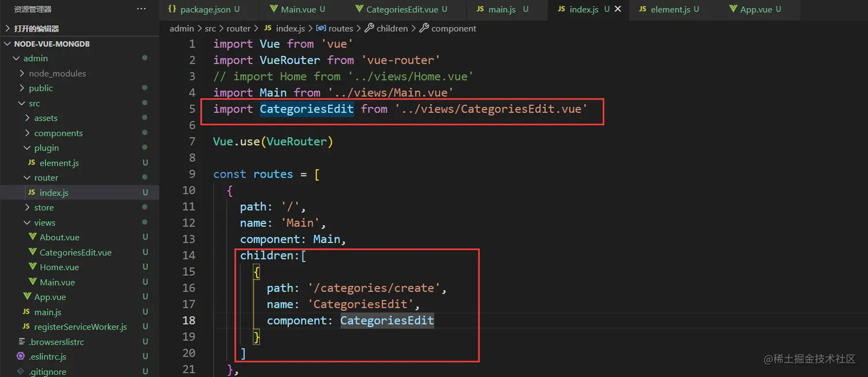Click the children breadcrumb segment
This screenshot has width=868, height=377.
pyautogui.click(x=392, y=28)
